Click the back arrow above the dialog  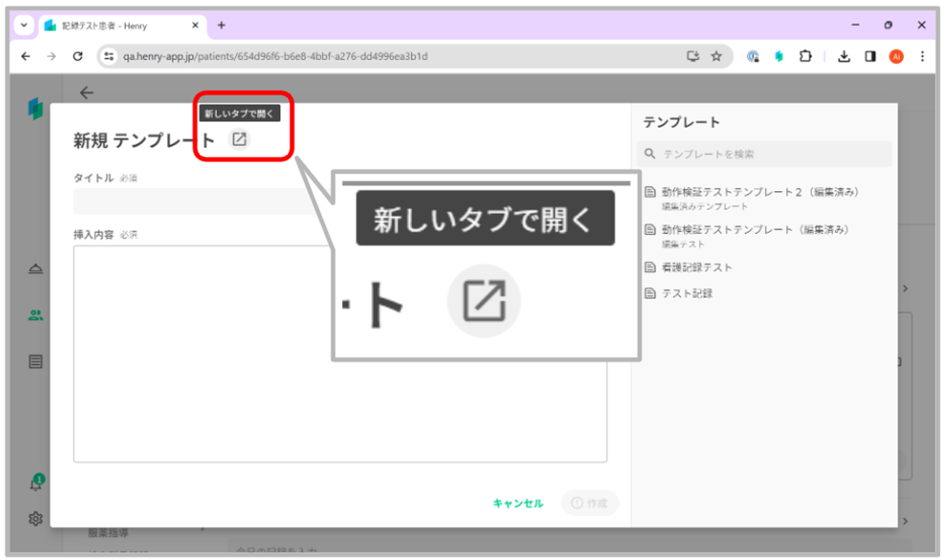coord(86,93)
